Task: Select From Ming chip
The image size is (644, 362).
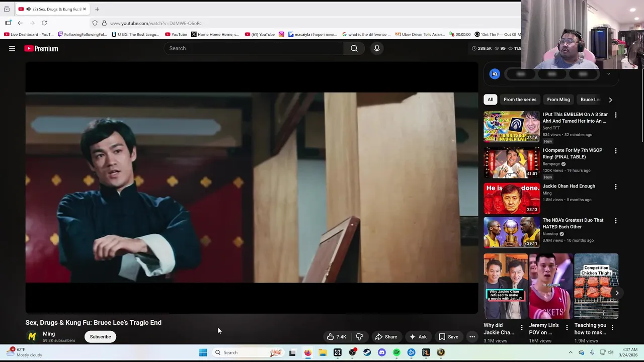Action: tap(558, 100)
